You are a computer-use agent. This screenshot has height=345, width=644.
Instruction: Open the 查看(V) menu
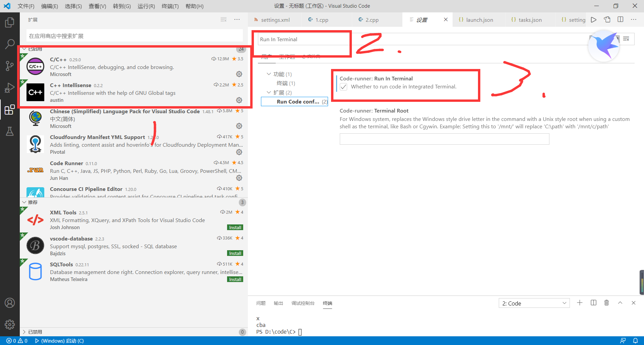pyautogui.click(x=97, y=6)
